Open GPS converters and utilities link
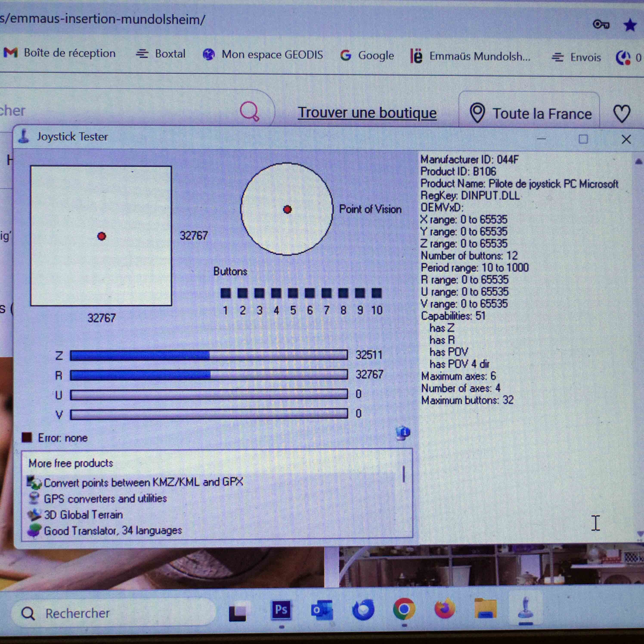The width and height of the screenshot is (644, 644). click(x=105, y=499)
